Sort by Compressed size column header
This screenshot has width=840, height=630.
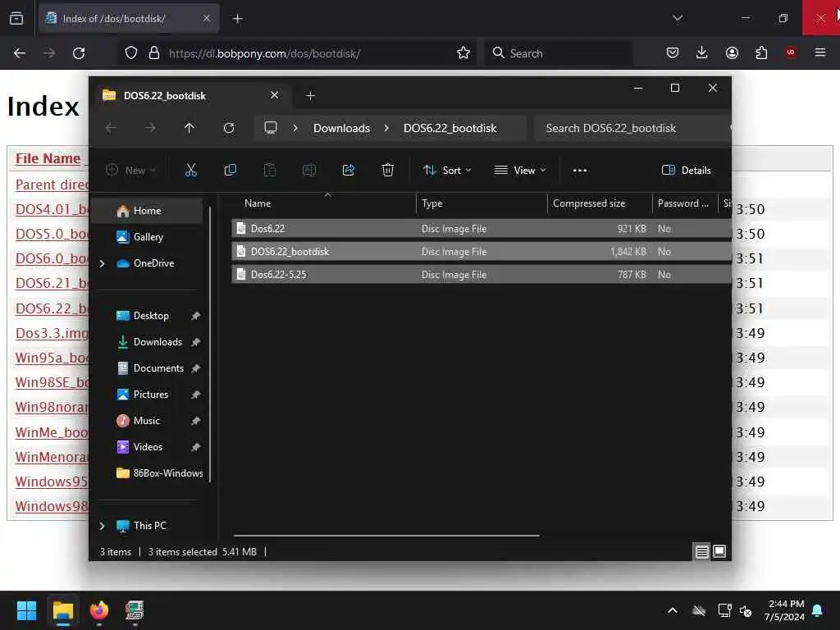[x=600, y=203]
